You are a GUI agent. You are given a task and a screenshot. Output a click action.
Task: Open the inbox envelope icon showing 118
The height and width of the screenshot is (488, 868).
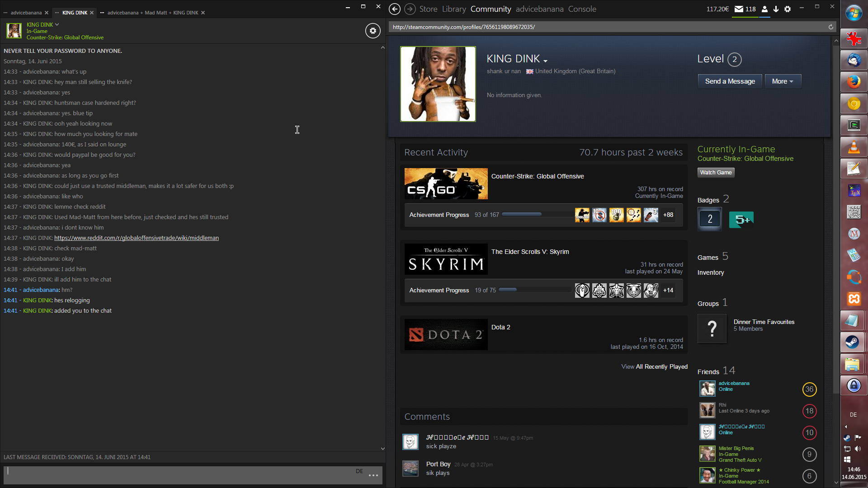[x=739, y=9]
